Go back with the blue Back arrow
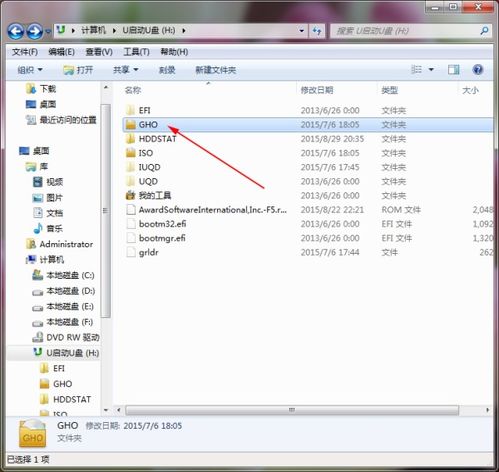Viewport: 499px width, 472px height. pos(15,31)
